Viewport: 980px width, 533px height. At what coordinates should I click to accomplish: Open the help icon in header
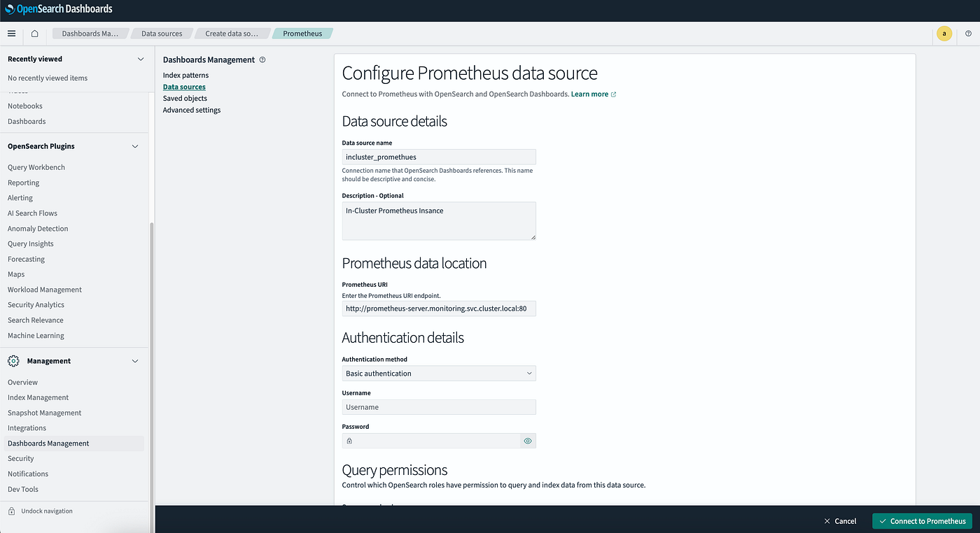click(x=969, y=34)
